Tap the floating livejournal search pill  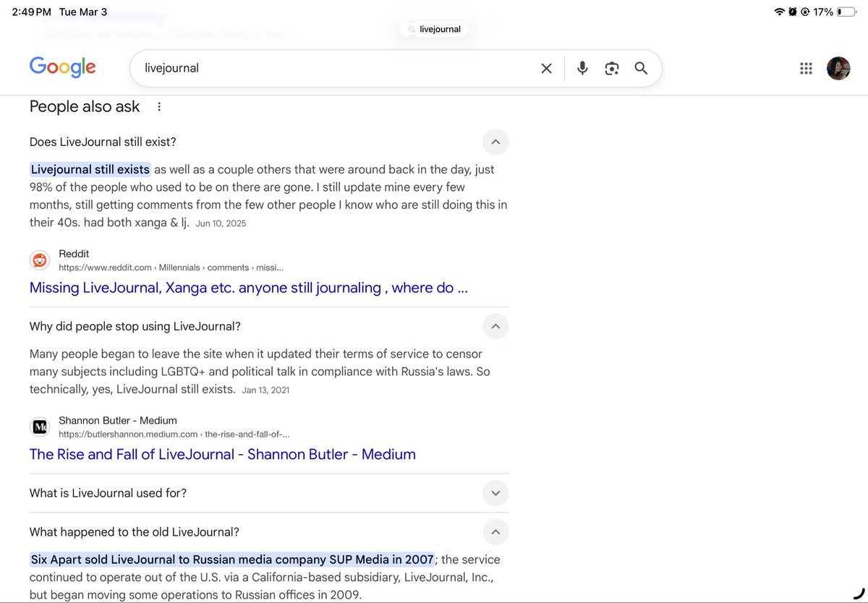coord(434,29)
